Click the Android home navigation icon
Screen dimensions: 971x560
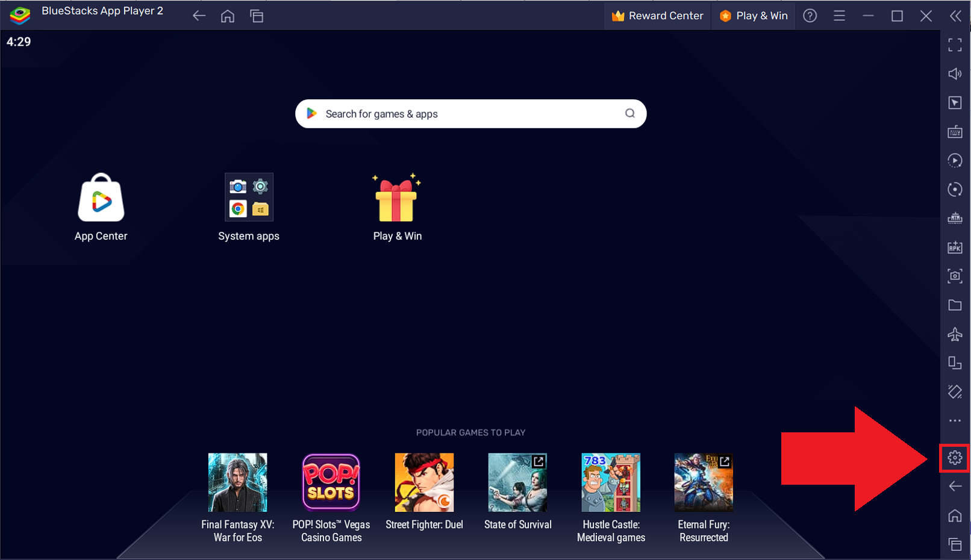click(x=955, y=515)
